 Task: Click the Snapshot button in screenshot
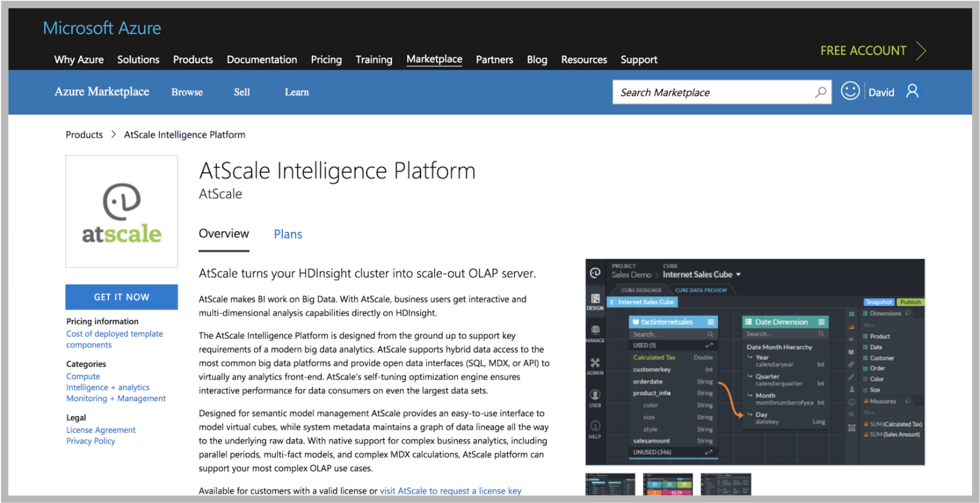[878, 302]
